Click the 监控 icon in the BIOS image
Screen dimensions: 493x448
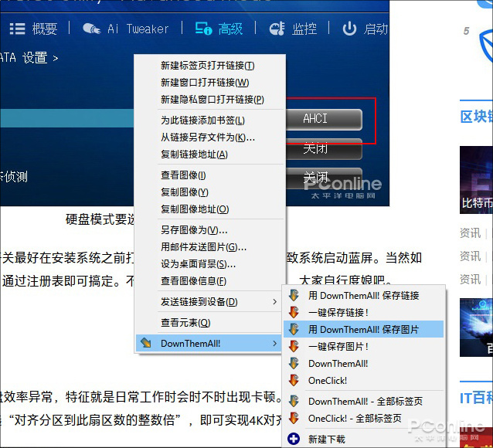tap(277, 29)
